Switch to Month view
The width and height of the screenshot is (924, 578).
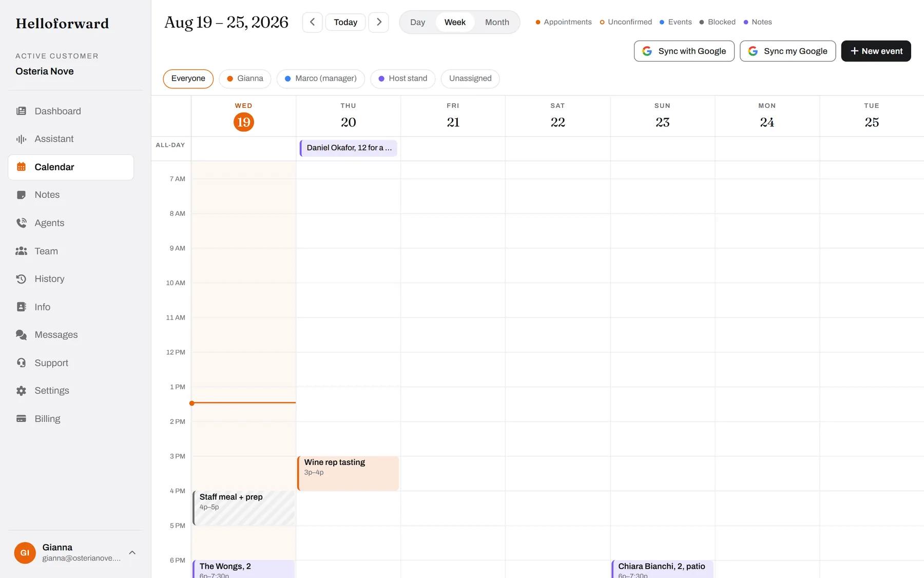pos(497,22)
